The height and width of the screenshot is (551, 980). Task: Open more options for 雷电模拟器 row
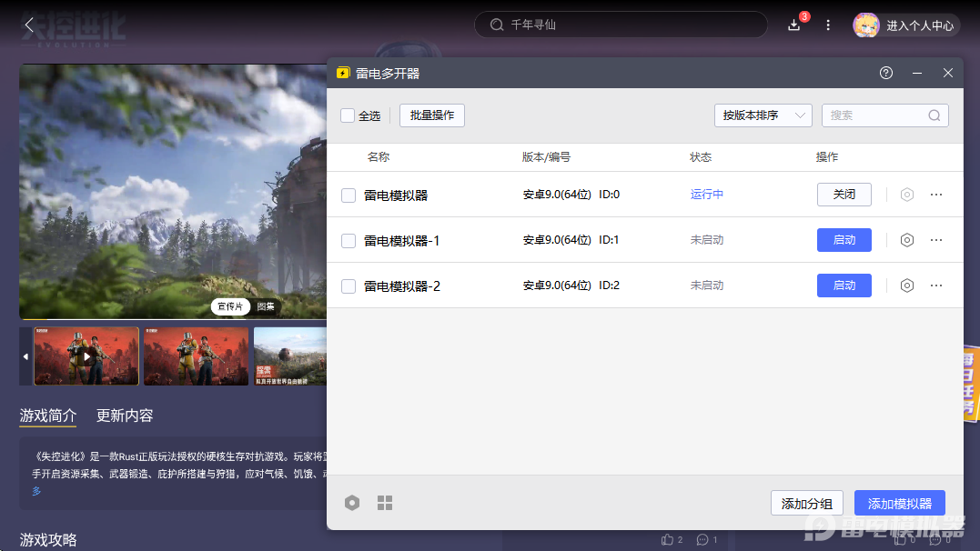pos(936,195)
